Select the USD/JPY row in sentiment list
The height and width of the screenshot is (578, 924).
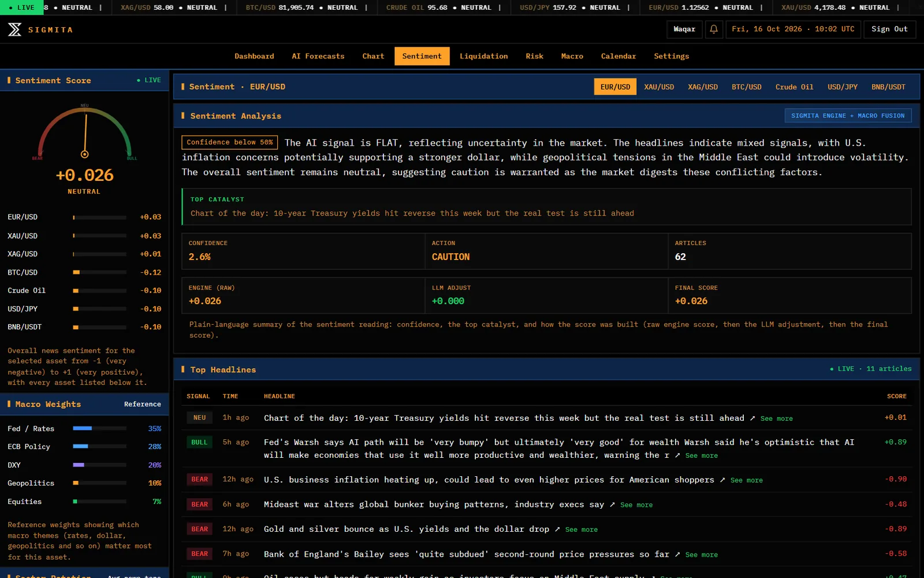click(84, 309)
